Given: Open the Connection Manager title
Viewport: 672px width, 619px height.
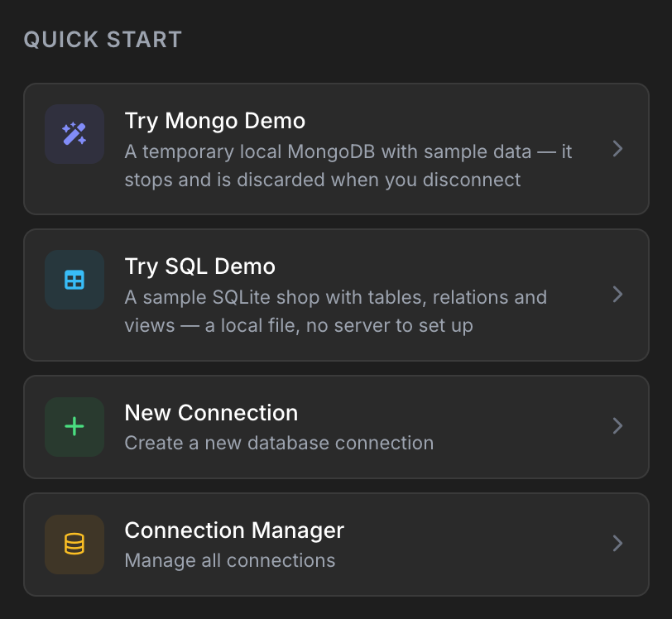Looking at the screenshot, I should [x=234, y=530].
